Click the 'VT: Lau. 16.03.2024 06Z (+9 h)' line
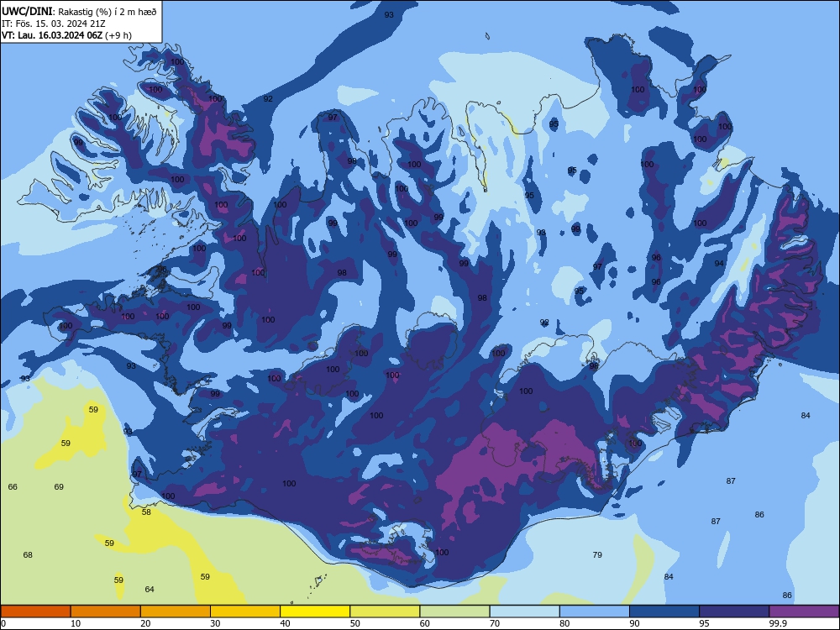Screen dimensions: 840x630 coord(67,35)
